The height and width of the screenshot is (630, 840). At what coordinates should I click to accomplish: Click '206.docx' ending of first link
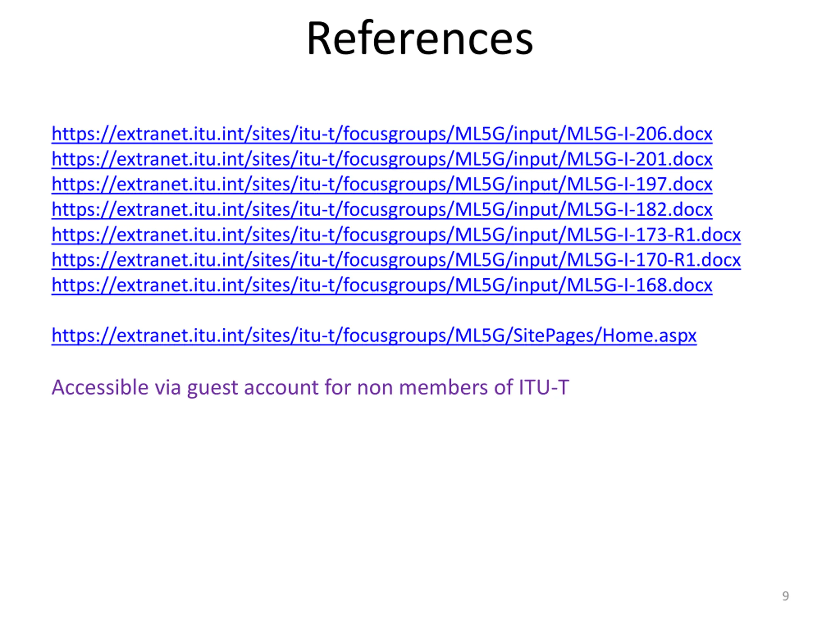pyautogui.click(x=674, y=134)
